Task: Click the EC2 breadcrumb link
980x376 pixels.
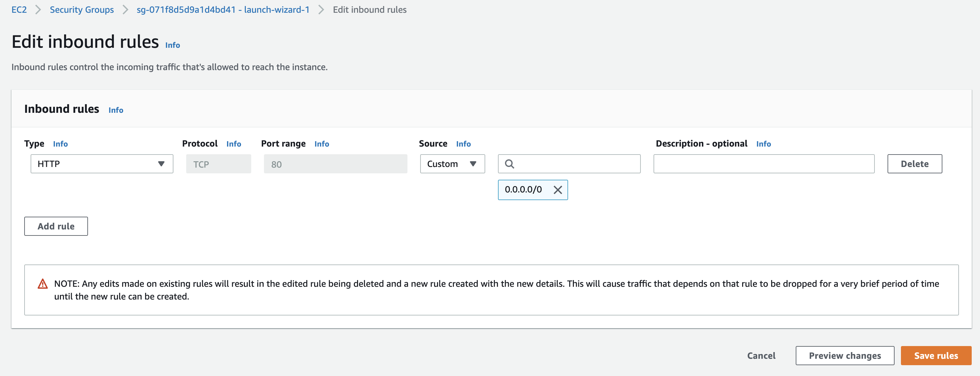Action: tap(19, 10)
